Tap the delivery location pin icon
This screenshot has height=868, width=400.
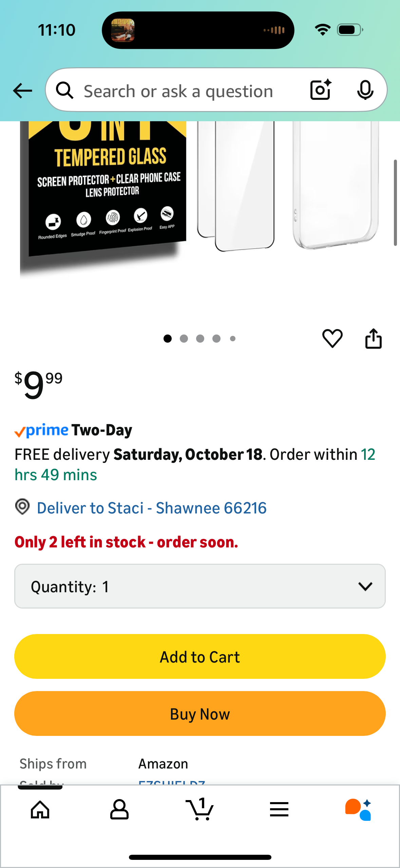22,507
